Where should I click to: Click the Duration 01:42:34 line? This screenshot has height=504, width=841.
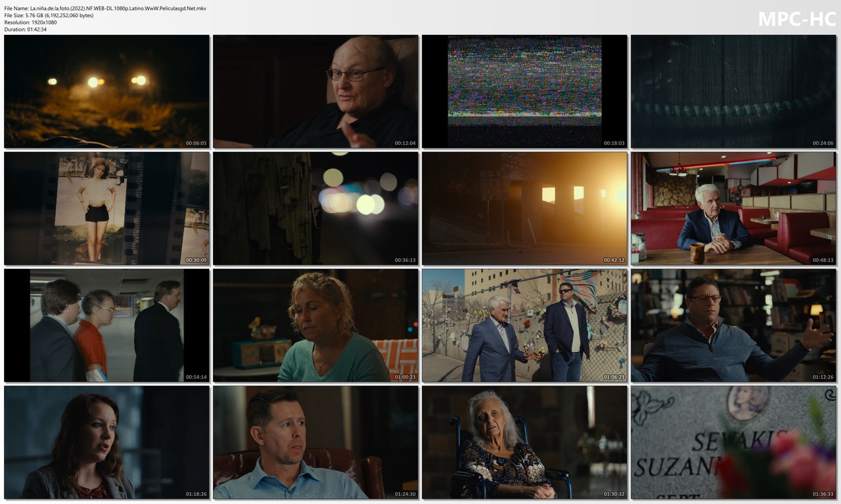pyautogui.click(x=26, y=30)
